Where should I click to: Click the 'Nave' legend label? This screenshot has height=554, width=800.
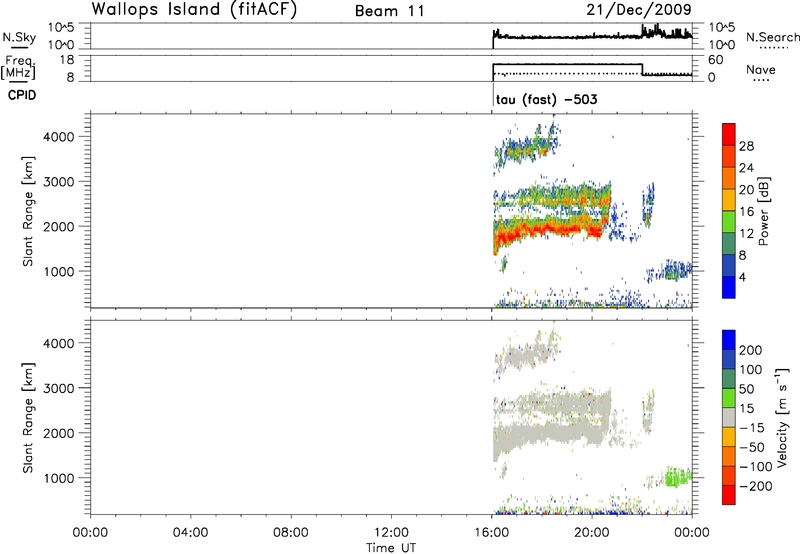[x=761, y=69]
